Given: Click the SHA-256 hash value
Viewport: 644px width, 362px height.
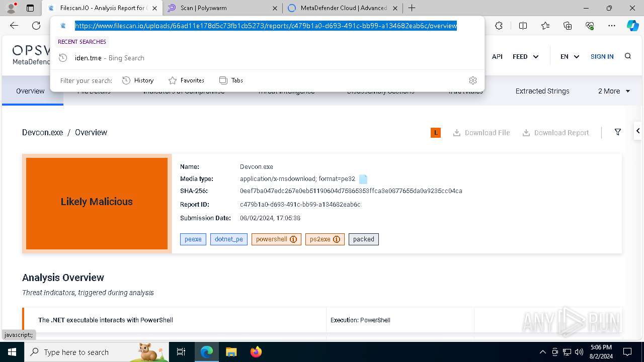Looking at the screenshot, I should 351,191.
